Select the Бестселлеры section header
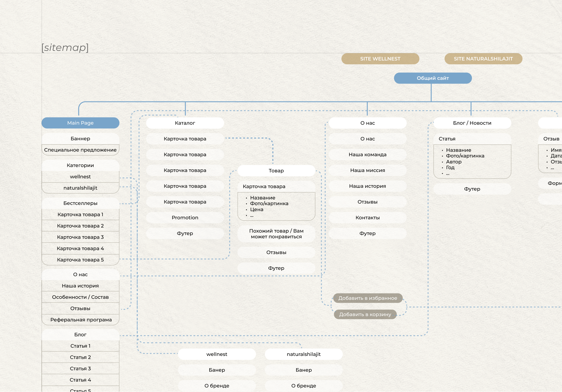The height and width of the screenshot is (392, 562). point(80,203)
